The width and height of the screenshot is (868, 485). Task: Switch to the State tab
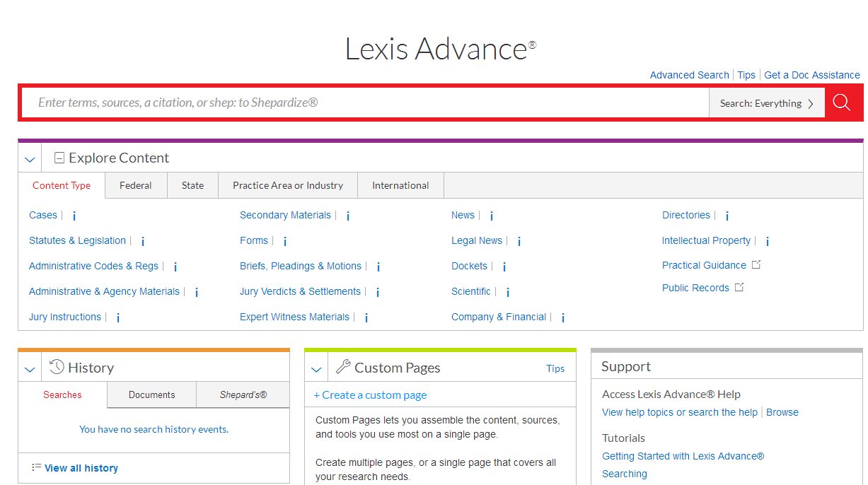click(x=192, y=185)
